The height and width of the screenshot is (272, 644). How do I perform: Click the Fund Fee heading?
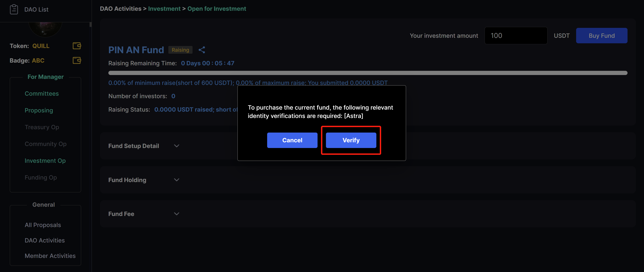tap(121, 214)
